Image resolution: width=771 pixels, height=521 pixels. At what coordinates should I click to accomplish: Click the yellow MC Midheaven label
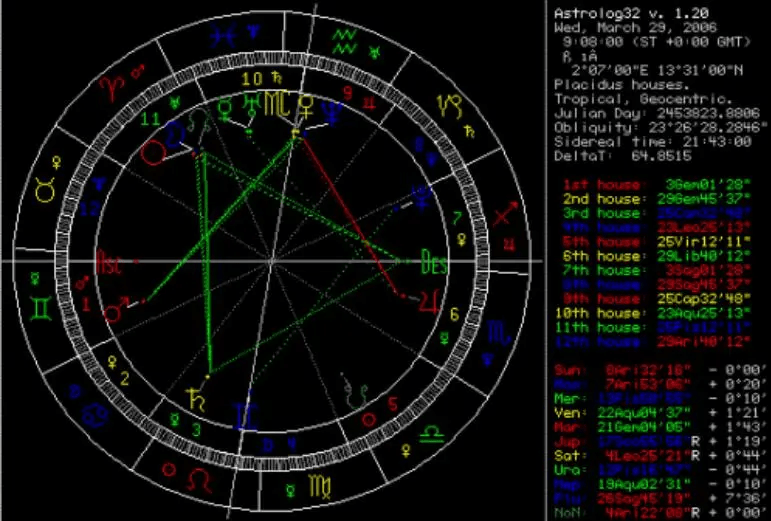pos(278,104)
